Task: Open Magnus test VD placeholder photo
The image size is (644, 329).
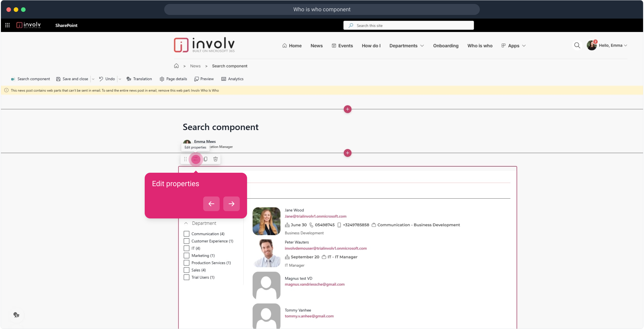Action: tap(267, 285)
